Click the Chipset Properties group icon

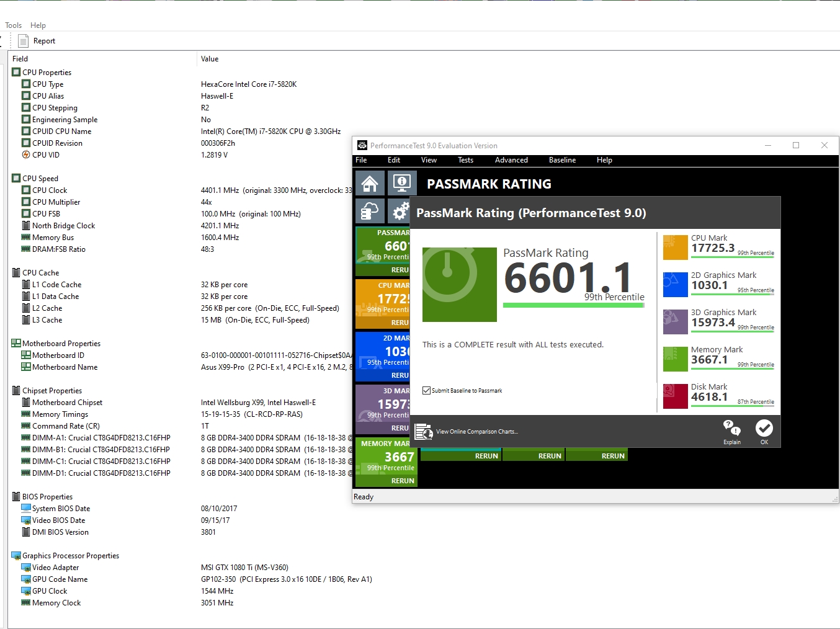[16, 391]
